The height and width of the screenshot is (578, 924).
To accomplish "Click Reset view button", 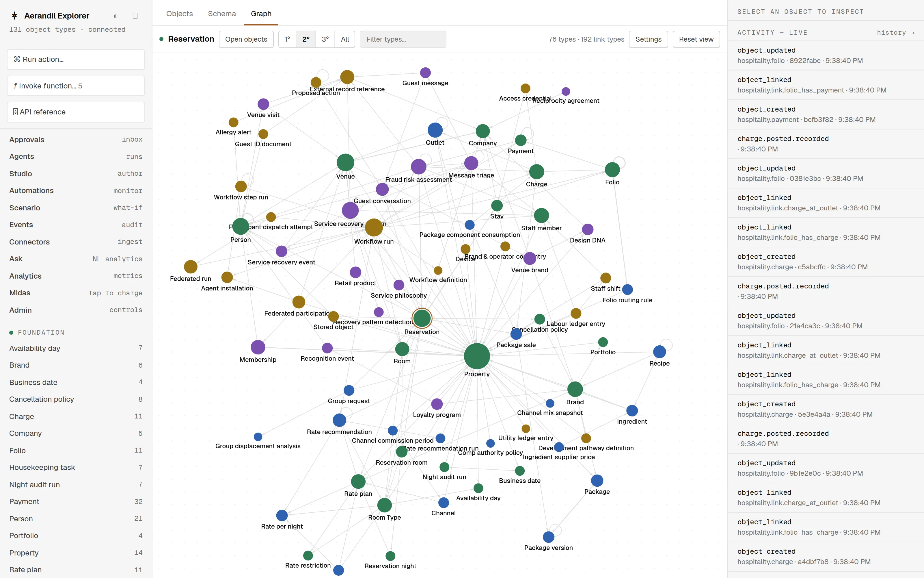I will tap(696, 39).
